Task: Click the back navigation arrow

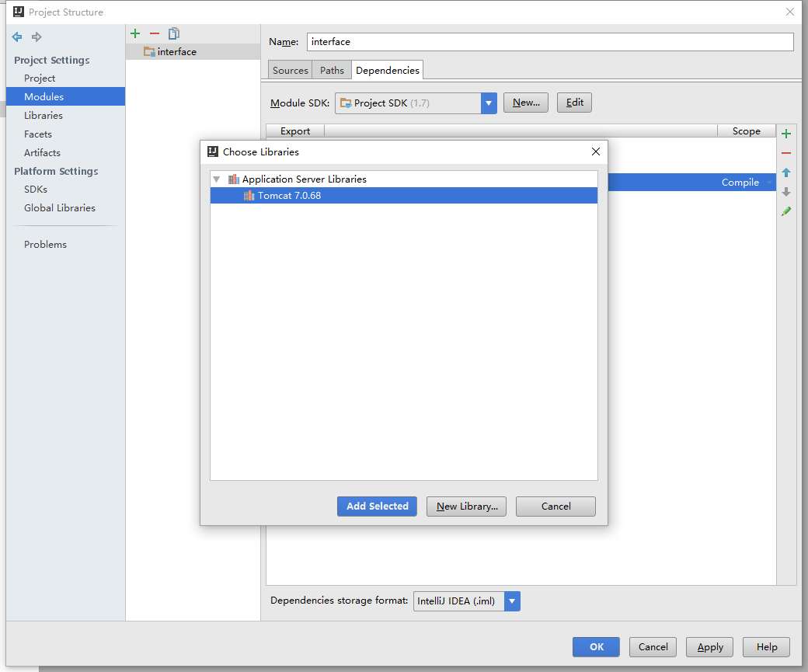Action: [x=17, y=37]
